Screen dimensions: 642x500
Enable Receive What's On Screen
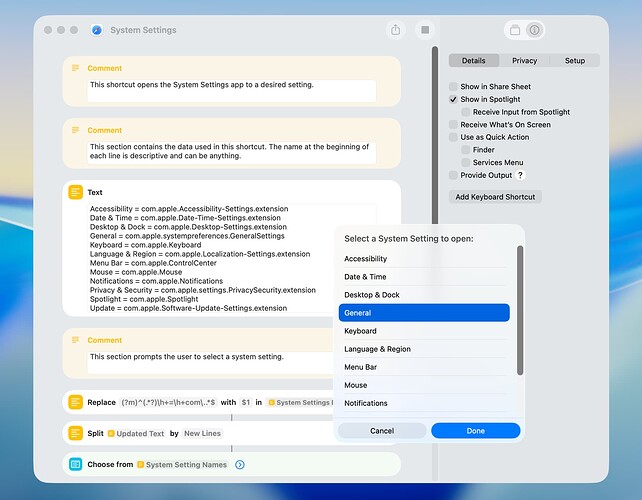click(453, 124)
